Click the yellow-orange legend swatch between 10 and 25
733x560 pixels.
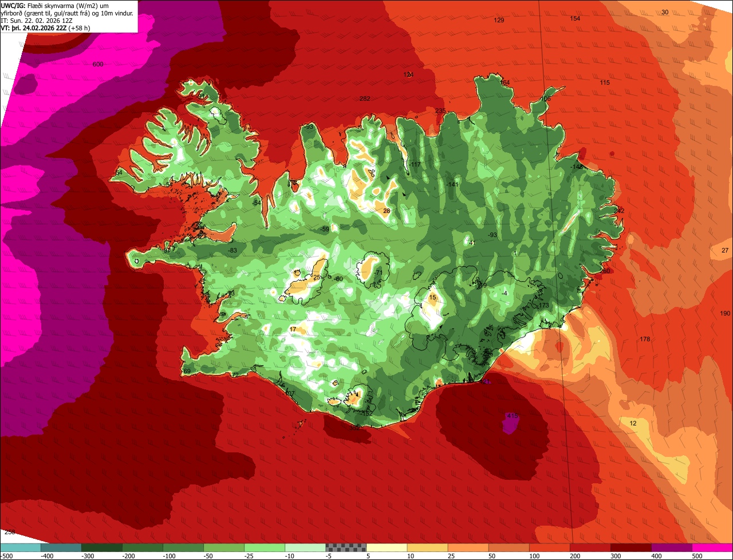point(428,547)
